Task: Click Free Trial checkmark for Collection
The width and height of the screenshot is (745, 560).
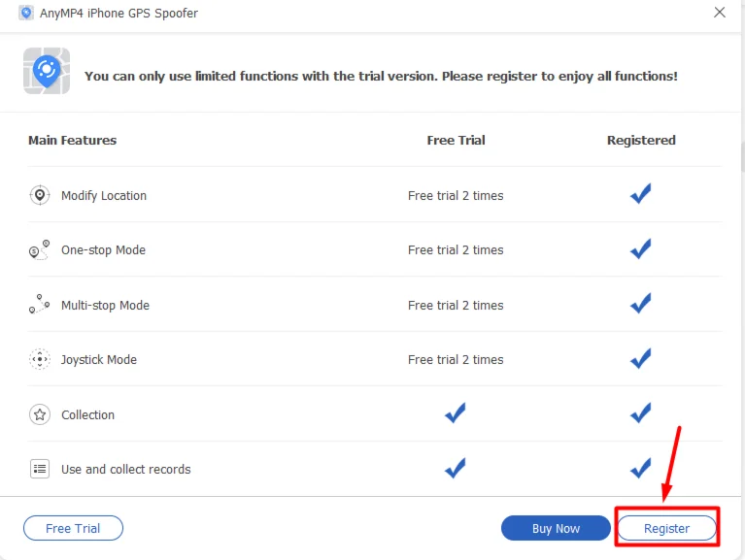Action: point(456,413)
